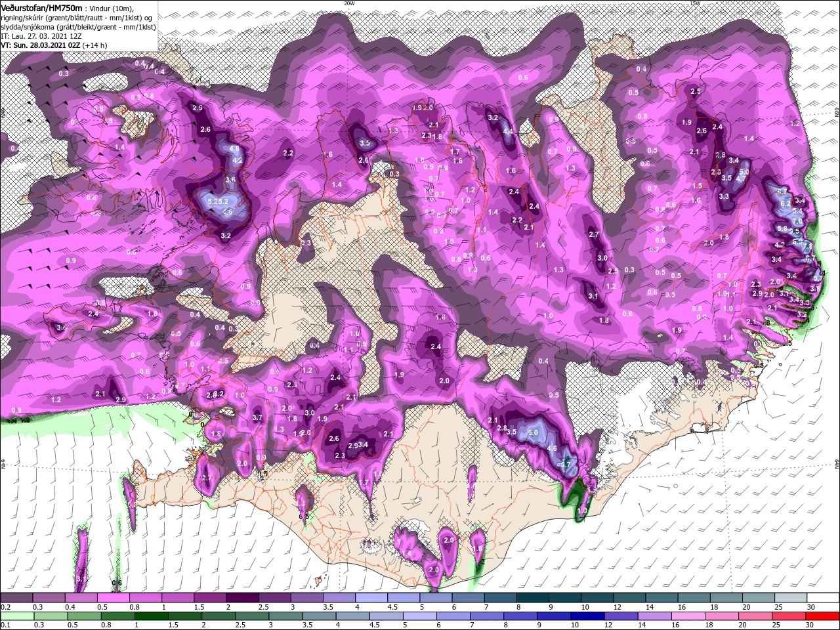840x630 pixels.
Task: Click the Veðurstofan/HM750m title text
Action: [43, 7]
